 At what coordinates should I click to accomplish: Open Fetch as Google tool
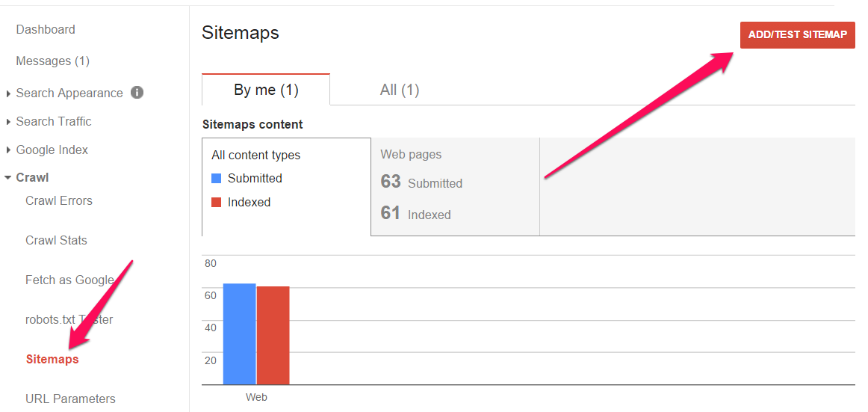[69, 280]
